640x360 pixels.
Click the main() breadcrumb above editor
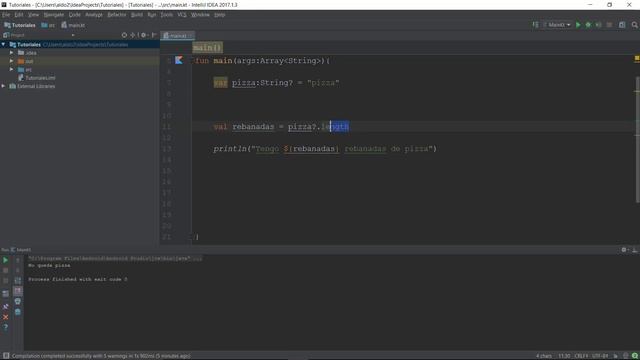[x=207, y=48]
